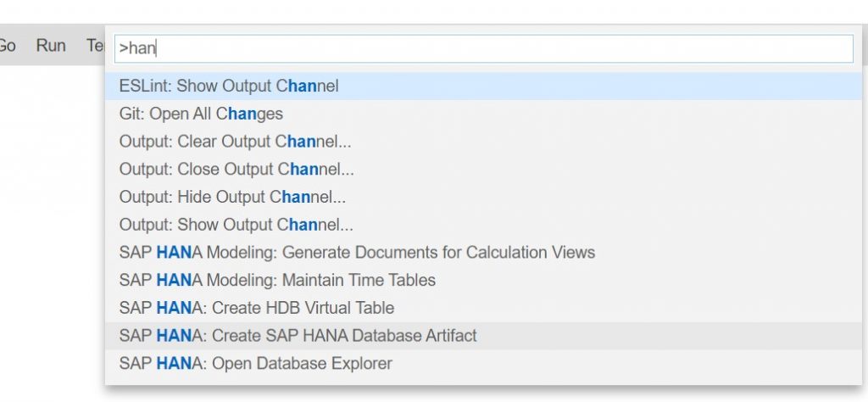
Task: Choose Create SAP HANA Database Artifact
Action: pos(483,336)
